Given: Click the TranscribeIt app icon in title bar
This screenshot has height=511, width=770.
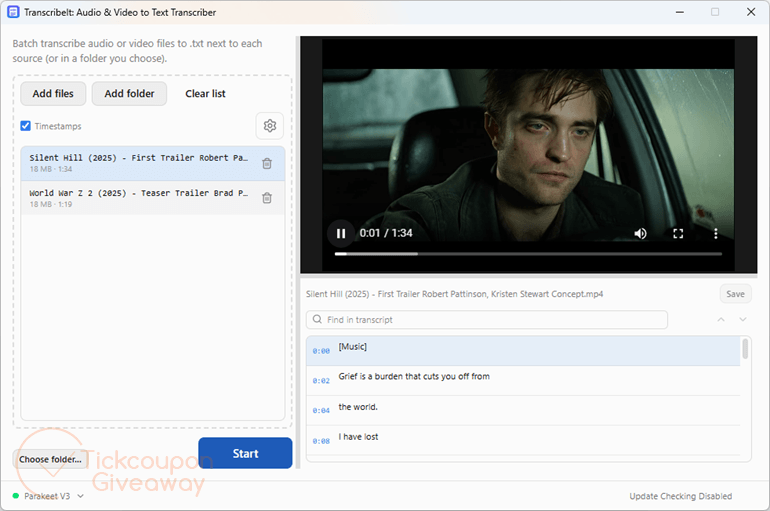Looking at the screenshot, I should tap(13, 12).
